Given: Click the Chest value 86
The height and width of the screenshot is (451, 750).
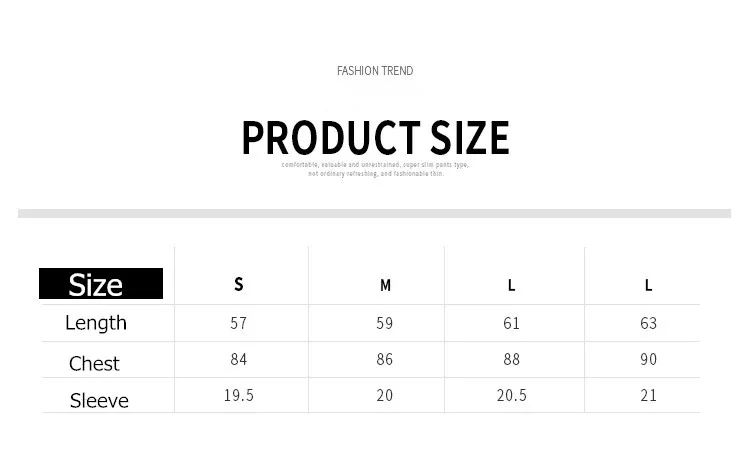Looking at the screenshot, I should click(385, 359).
